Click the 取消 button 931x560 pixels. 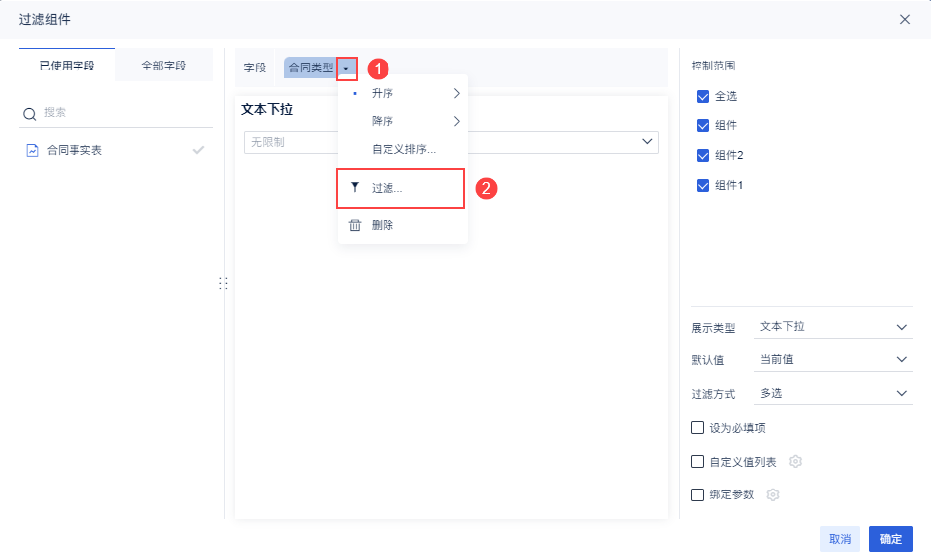[x=840, y=539]
